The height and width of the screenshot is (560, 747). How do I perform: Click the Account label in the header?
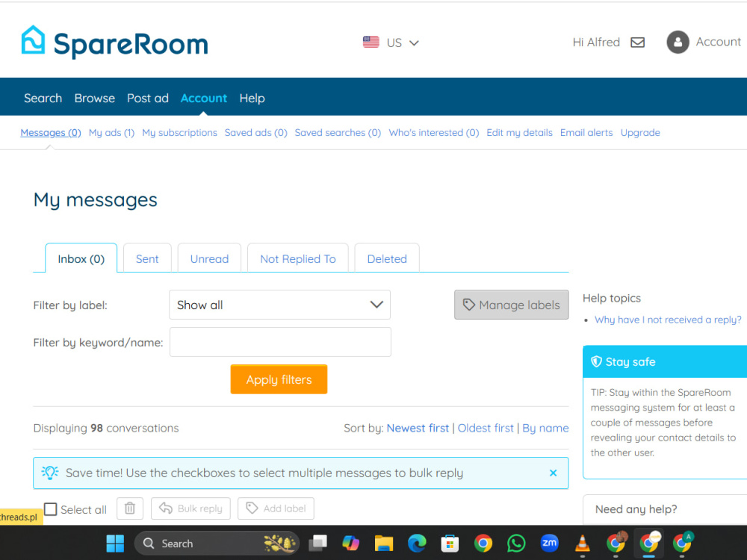(719, 42)
